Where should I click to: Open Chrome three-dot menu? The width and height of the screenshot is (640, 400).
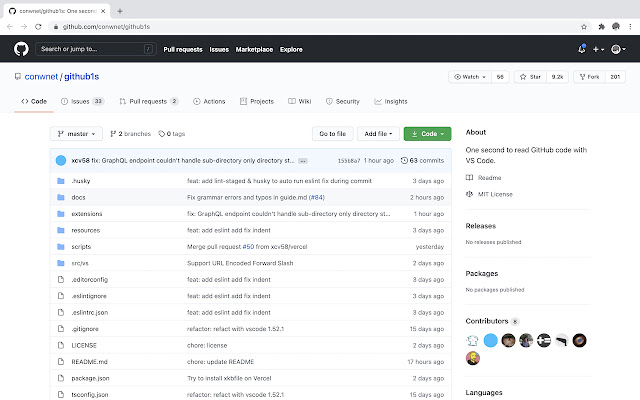pos(630,27)
